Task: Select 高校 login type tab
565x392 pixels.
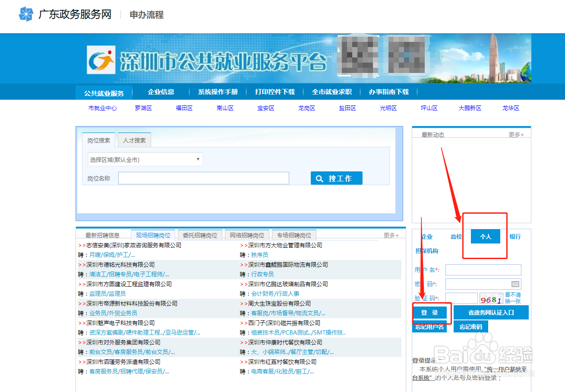Action: click(456, 237)
